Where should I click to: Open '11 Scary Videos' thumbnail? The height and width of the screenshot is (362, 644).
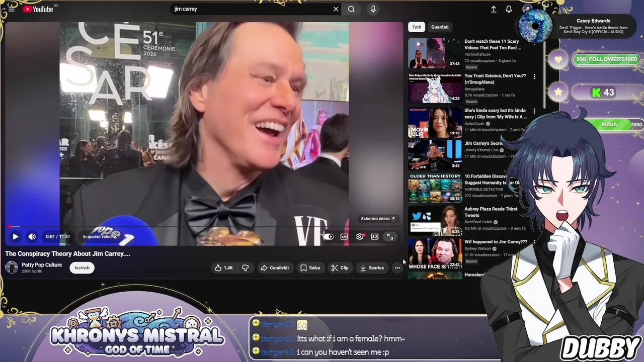(435, 53)
